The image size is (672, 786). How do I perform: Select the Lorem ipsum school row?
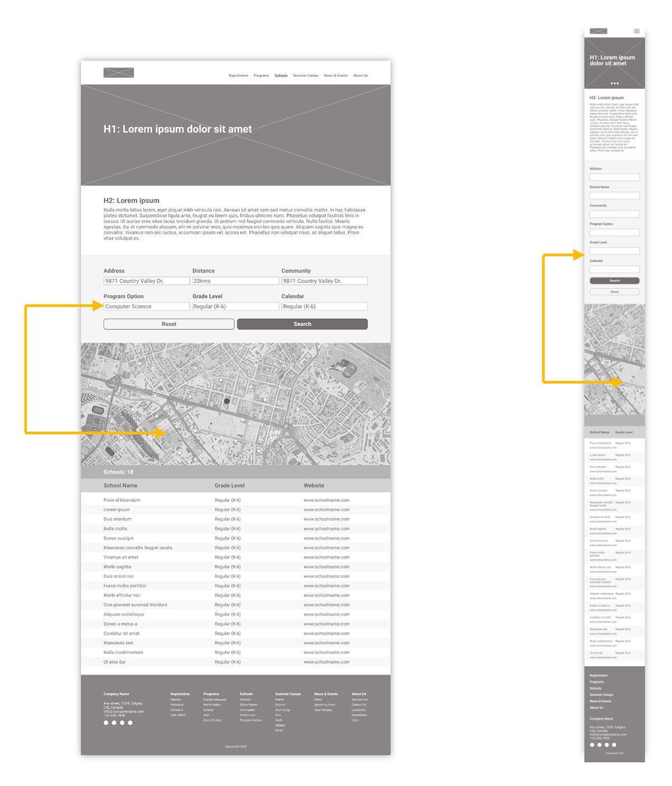[x=236, y=510]
